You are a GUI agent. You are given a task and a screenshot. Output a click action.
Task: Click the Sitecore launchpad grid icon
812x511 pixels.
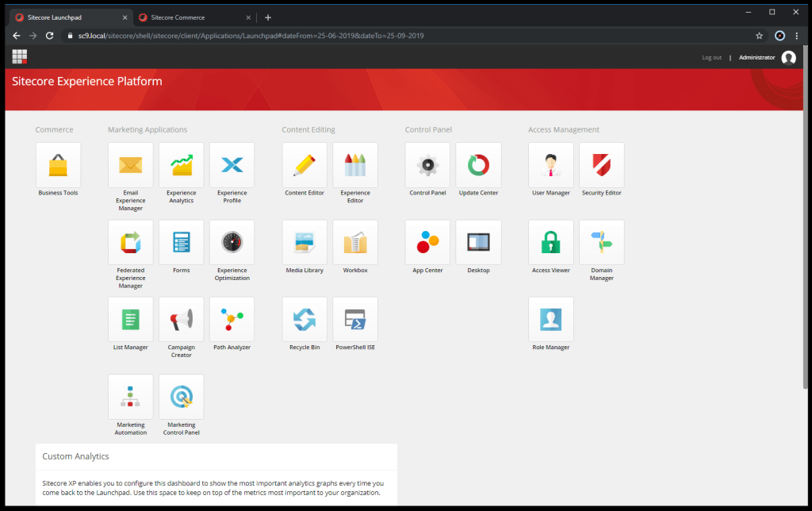(x=20, y=56)
